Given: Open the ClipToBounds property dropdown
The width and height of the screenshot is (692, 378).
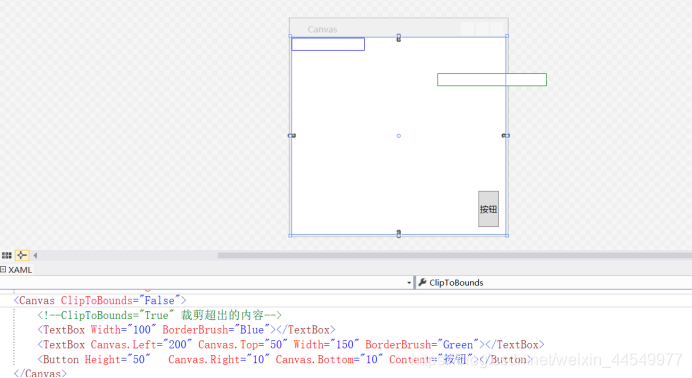Looking at the screenshot, I should (554, 283).
